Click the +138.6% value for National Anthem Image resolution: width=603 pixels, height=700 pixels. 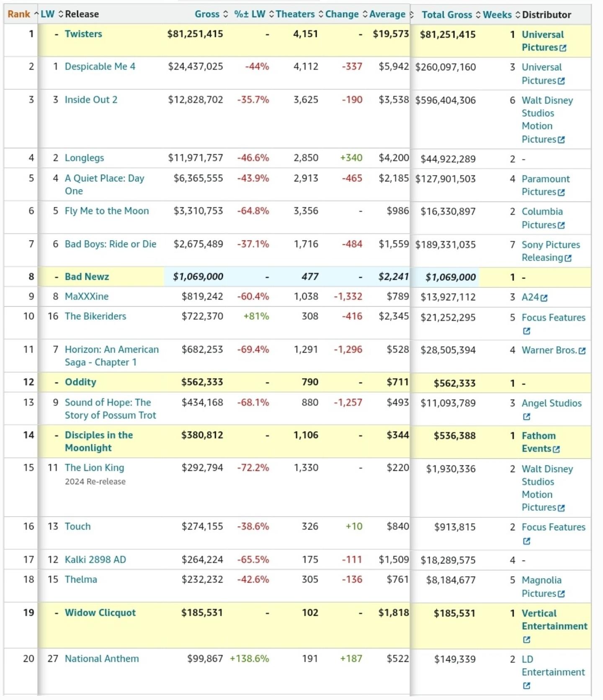coord(250,659)
